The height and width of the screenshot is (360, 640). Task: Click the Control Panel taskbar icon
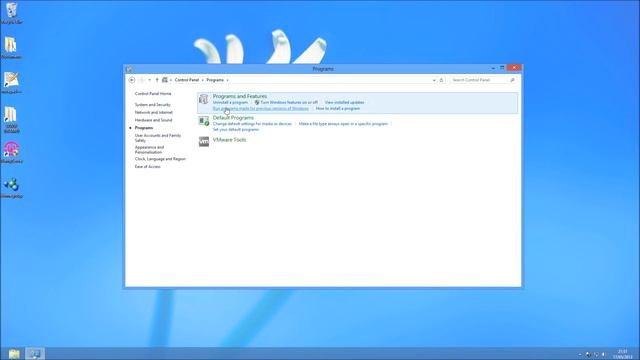pyautogui.click(x=35, y=353)
